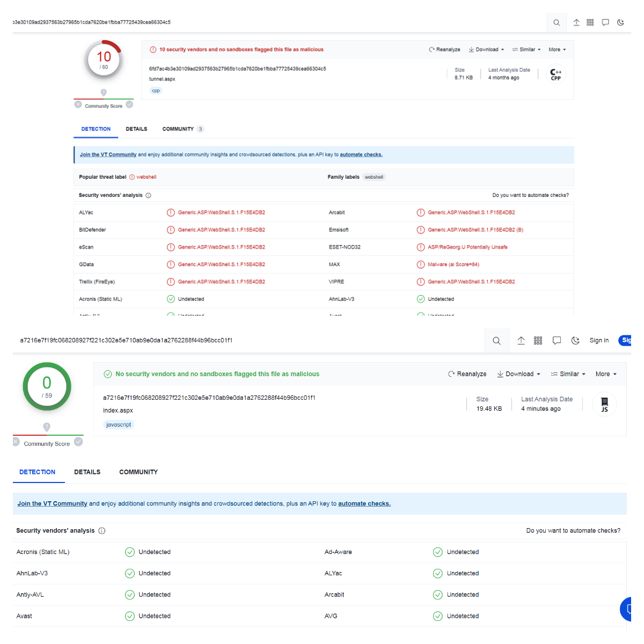Viewport: 644px width, 644px height.
Task: Click Undetected check icon in Ad-Aware row
Action: [438, 552]
